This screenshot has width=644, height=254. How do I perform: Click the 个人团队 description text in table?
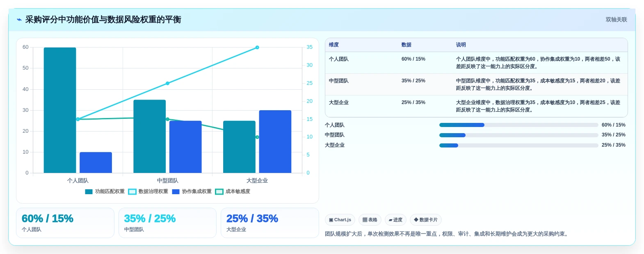(538, 63)
